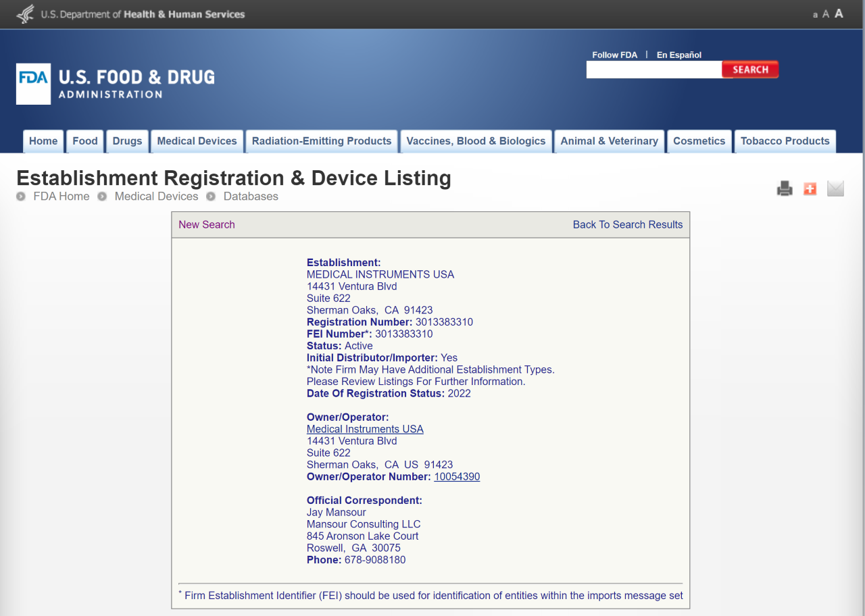Open the Medical Instruments USA owner link
This screenshot has height=616, width=865.
[365, 430]
